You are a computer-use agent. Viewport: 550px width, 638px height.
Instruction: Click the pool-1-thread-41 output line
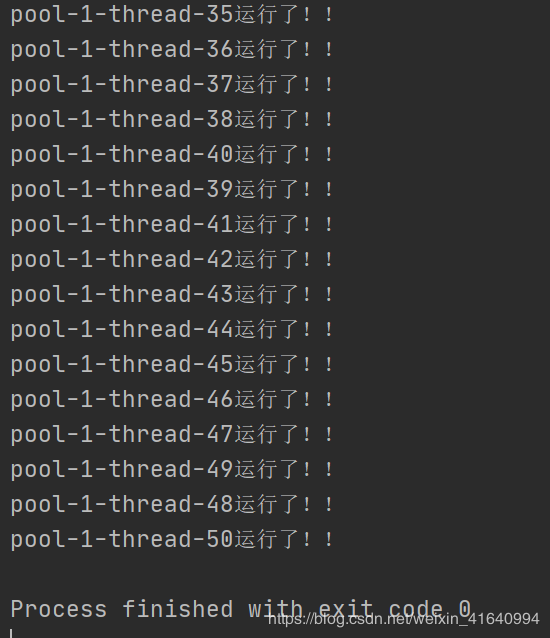pyautogui.click(x=172, y=225)
